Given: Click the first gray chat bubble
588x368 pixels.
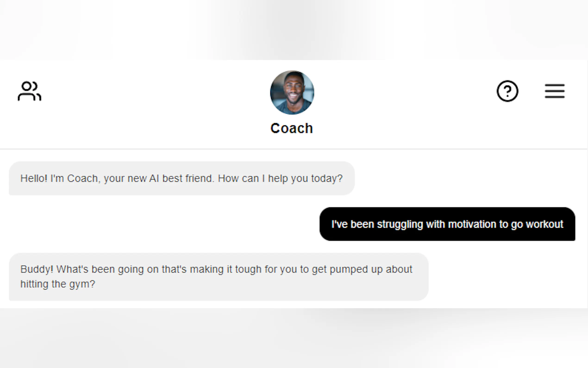Looking at the screenshot, I should 181,178.
